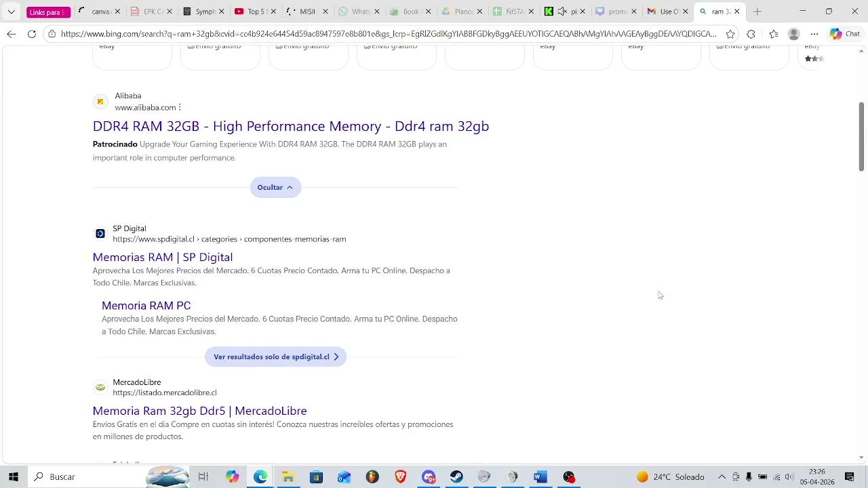Click 'Ver resultados solo de spdigital.cl' button
868x488 pixels.
tap(275, 357)
